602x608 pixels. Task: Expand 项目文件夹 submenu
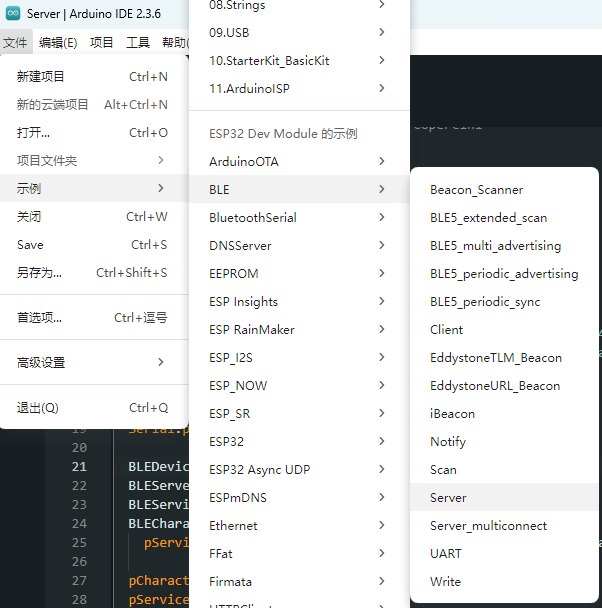[x=94, y=161]
